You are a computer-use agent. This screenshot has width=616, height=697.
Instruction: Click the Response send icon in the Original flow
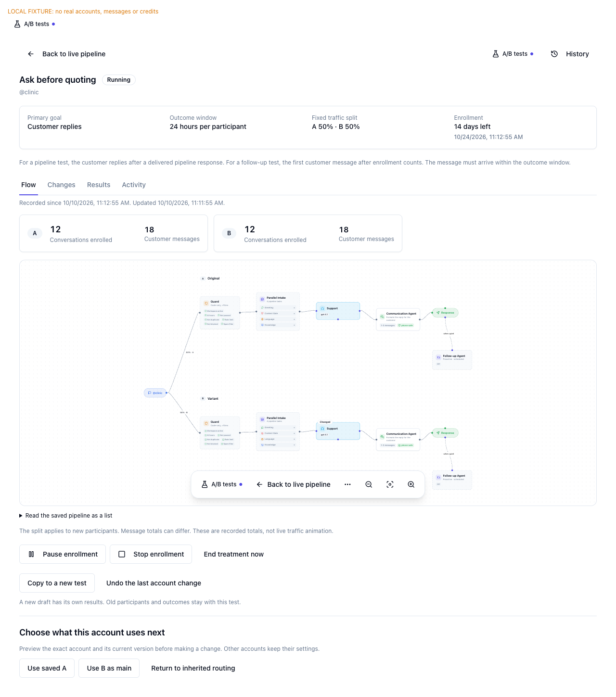[438, 313]
